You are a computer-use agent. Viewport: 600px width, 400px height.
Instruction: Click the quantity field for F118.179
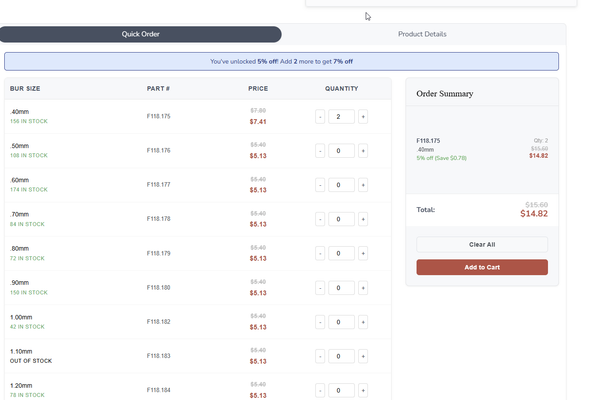(341, 253)
